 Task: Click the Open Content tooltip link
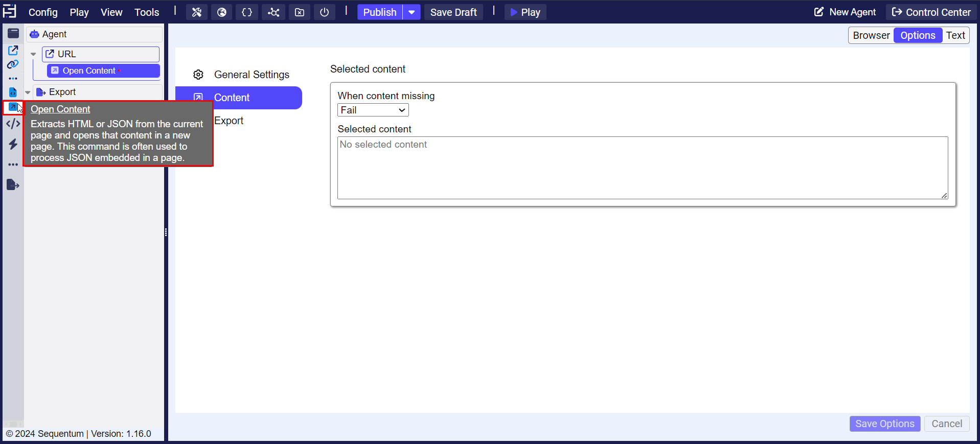(60, 109)
